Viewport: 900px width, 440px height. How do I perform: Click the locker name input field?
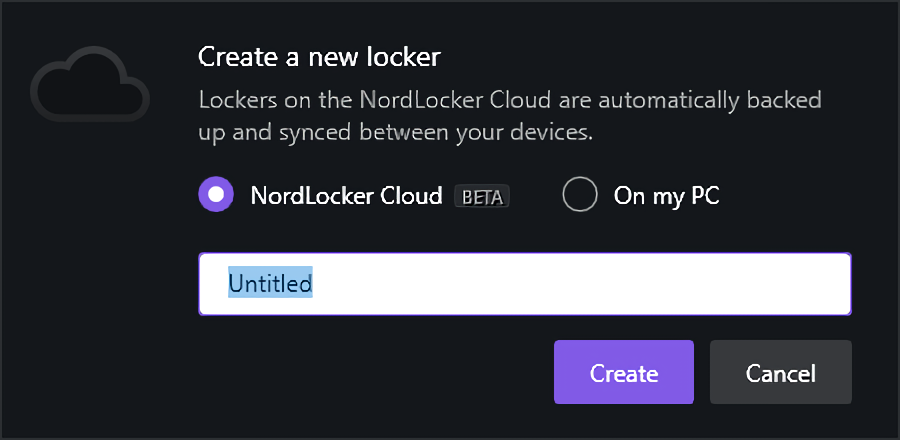524,284
